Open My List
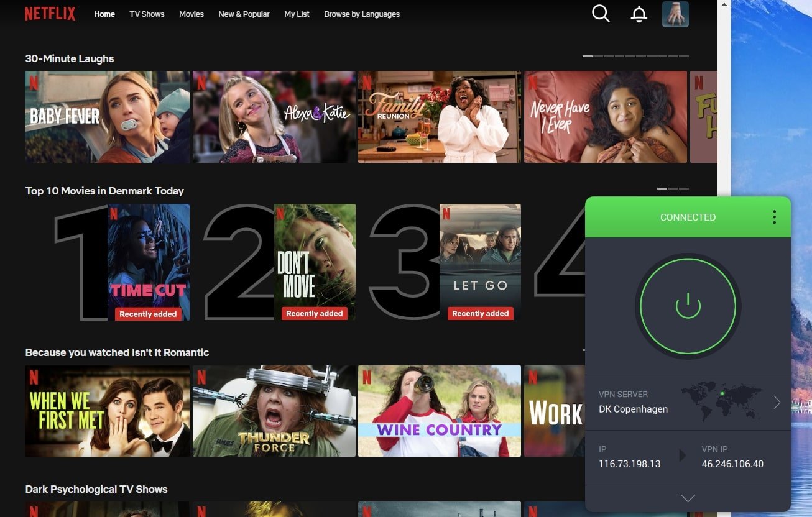Screen dimensions: 812x517 (297, 14)
